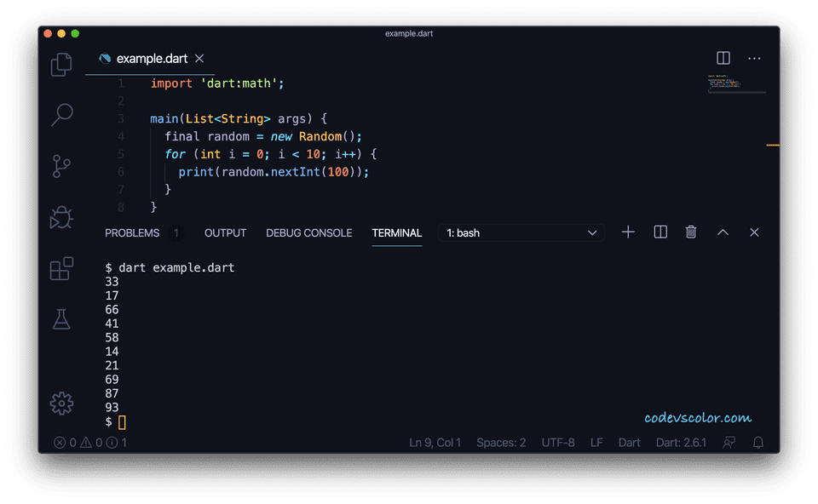This screenshot has width=818, height=504.
Task: Split the terminal panel
Action: (x=660, y=232)
